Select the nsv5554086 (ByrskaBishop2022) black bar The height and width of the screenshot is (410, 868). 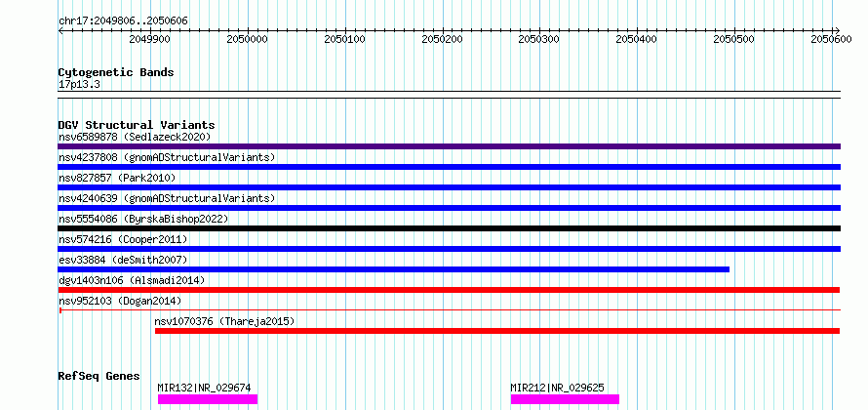tap(449, 228)
